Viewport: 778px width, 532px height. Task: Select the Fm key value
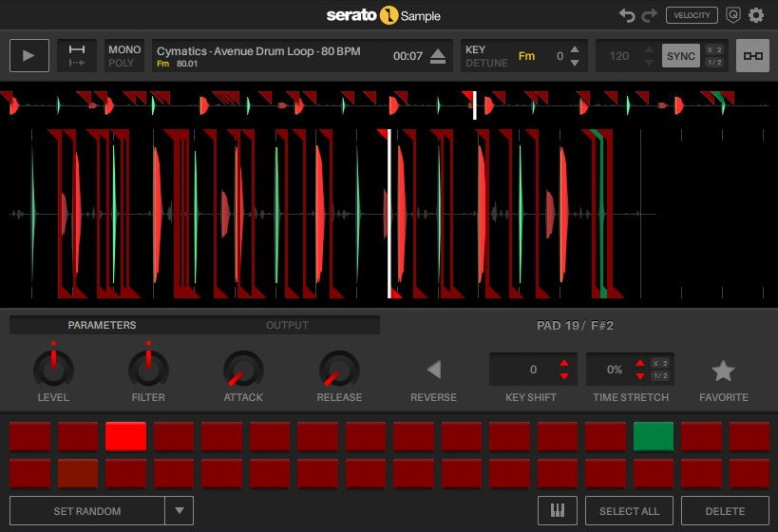(x=526, y=56)
